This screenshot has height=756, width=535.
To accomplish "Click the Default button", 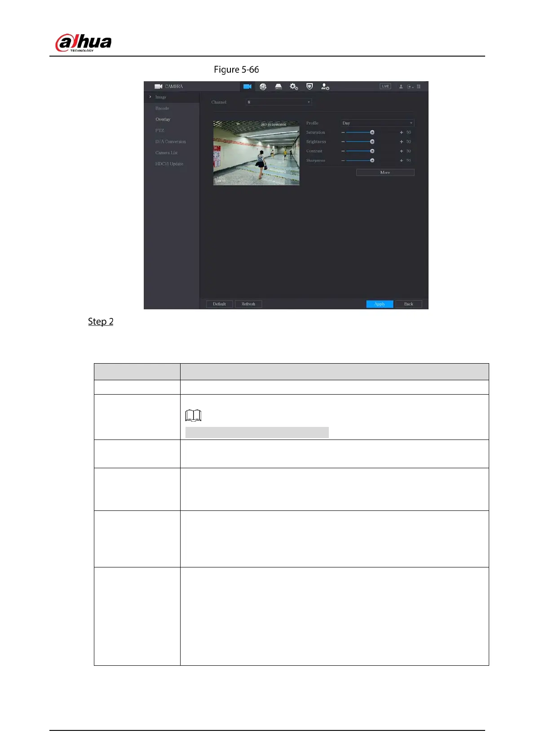I will click(x=219, y=304).
